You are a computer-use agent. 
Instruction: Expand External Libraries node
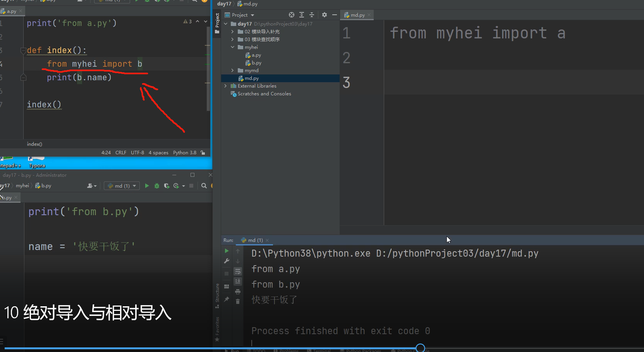pyautogui.click(x=226, y=86)
